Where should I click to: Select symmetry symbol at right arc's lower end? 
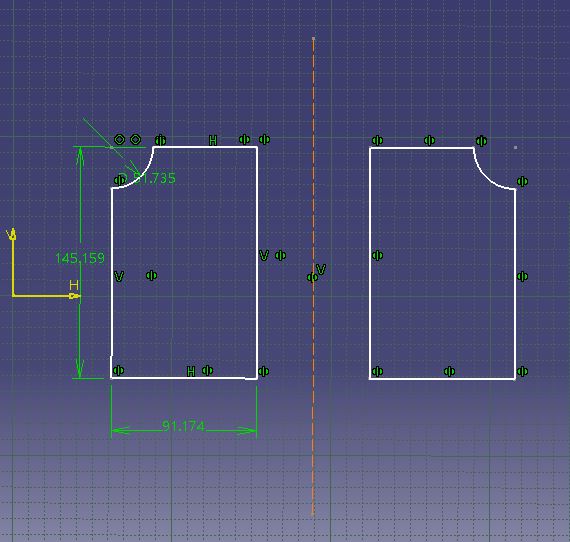click(x=522, y=181)
